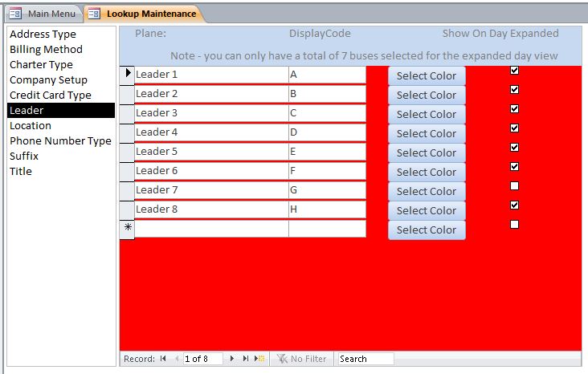Click Select Color for Leader 5
The width and height of the screenshot is (588, 374).
coord(427,153)
